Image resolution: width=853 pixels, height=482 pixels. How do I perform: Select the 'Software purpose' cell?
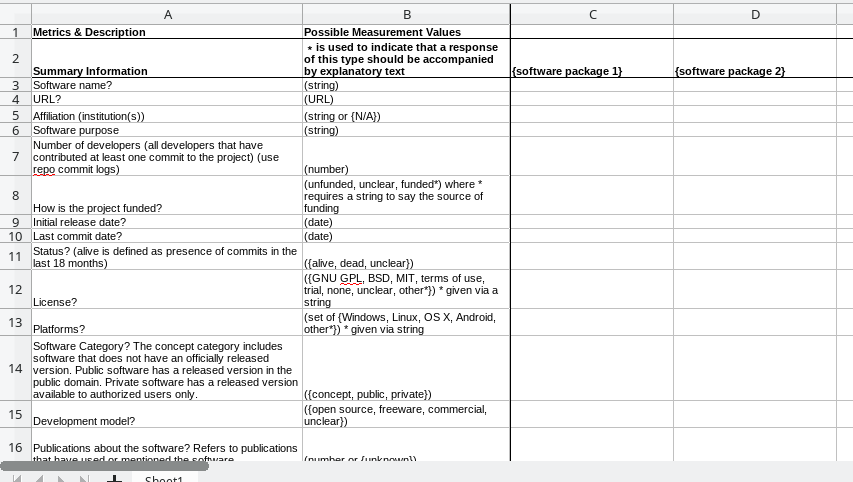coord(167,130)
